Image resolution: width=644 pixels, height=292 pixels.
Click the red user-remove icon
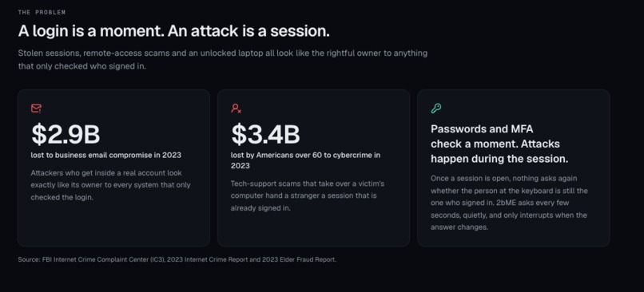(x=236, y=109)
